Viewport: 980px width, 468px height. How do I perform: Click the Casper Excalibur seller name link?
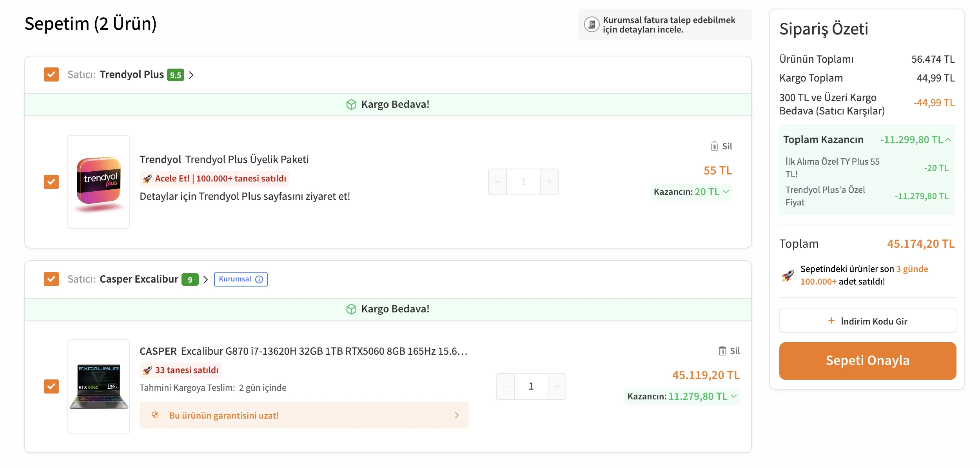139,279
